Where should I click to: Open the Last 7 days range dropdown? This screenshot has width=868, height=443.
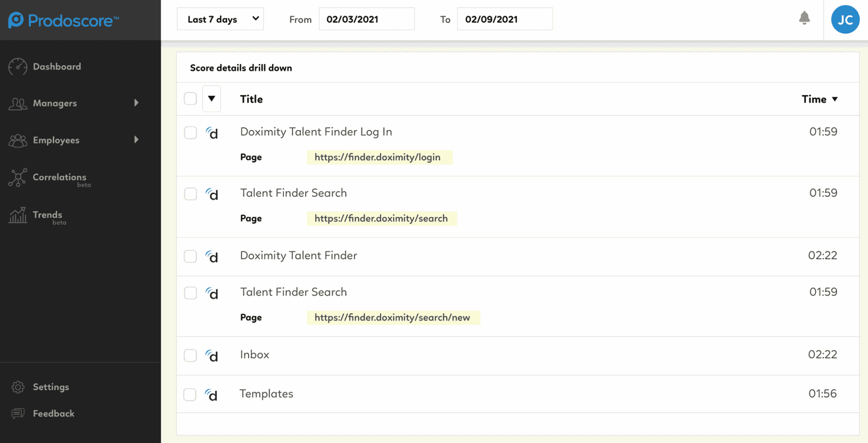point(220,19)
